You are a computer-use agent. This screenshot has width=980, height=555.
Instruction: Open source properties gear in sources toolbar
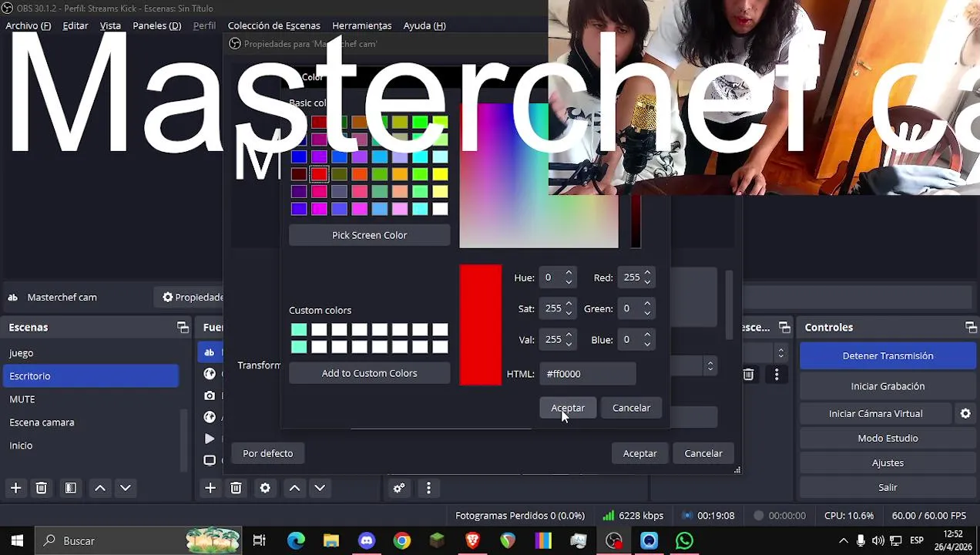(x=265, y=488)
